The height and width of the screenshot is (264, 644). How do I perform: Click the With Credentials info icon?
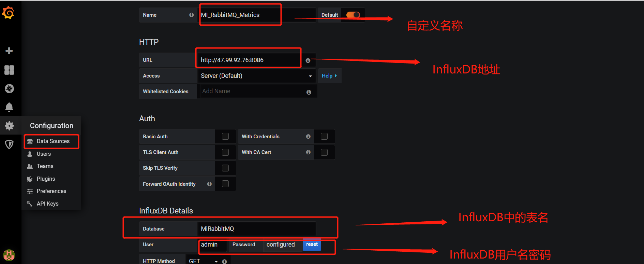coord(308,137)
